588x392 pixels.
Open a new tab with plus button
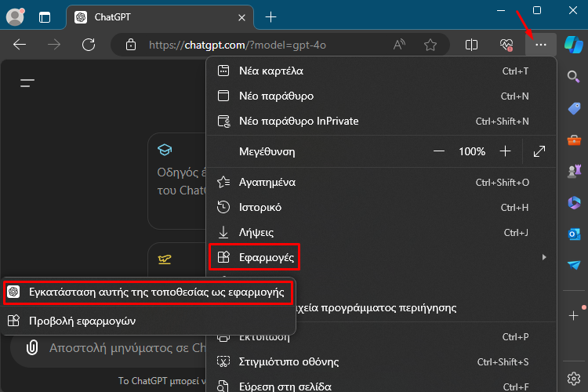pyautogui.click(x=270, y=17)
